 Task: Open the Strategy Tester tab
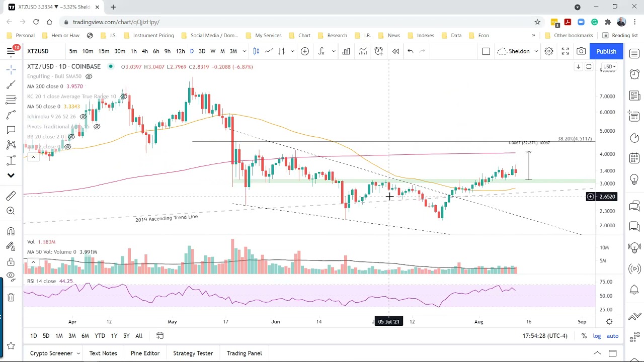tap(193, 353)
